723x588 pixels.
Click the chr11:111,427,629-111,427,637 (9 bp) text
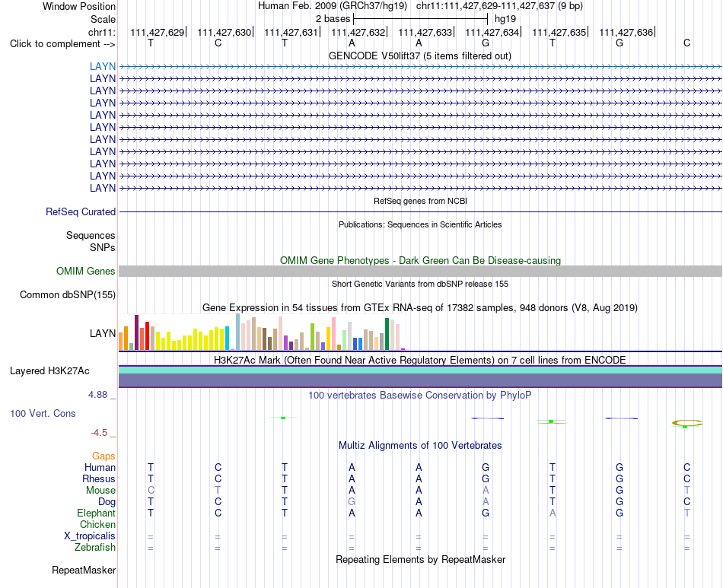[499, 6]
